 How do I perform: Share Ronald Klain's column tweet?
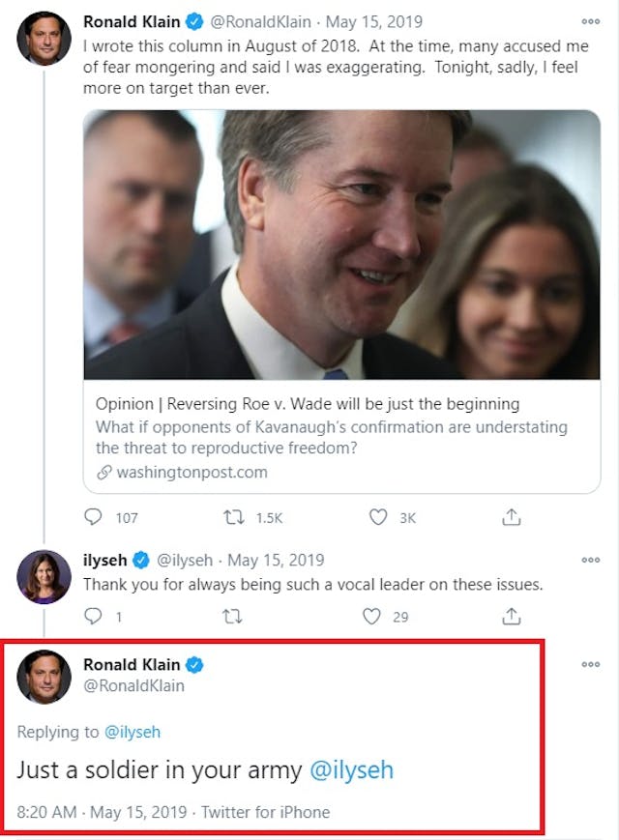(512, 517)
